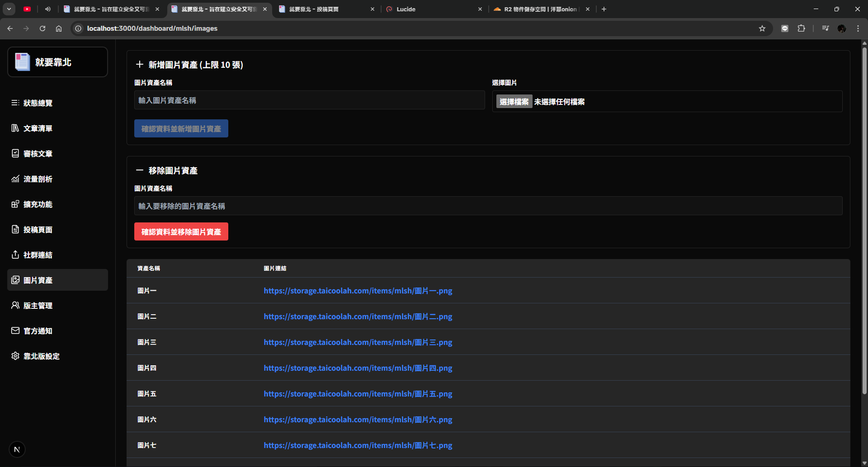Click the plus icon beside 新增圖片資產
The image size is (868, 467).
coord(140,65)
